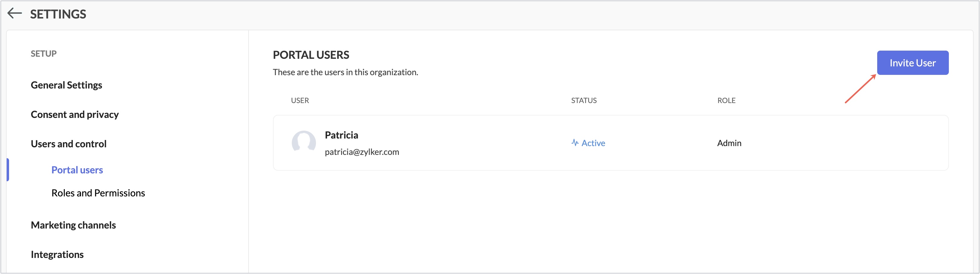Click the Admin role for Patricia

point(729,143)
